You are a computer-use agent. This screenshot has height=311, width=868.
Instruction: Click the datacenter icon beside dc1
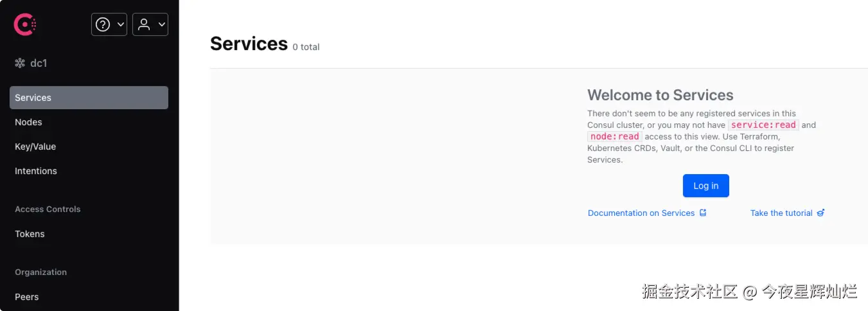point(20,63)
